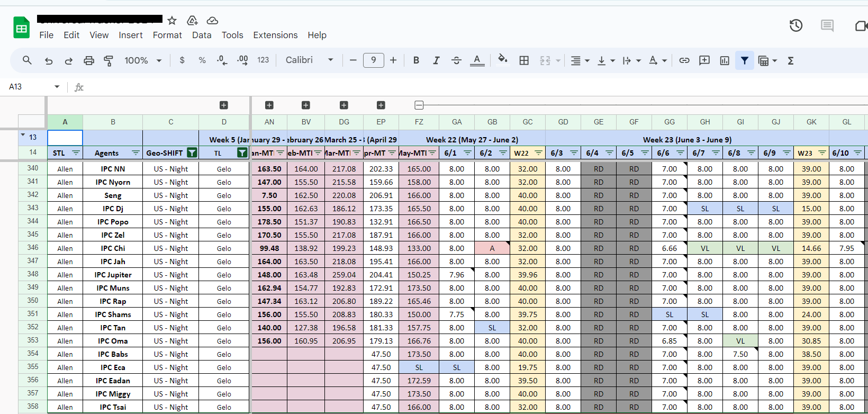The image size is (868, 414).
Task: Search the menus with magnifier icon
Action: tap(27, 60)
